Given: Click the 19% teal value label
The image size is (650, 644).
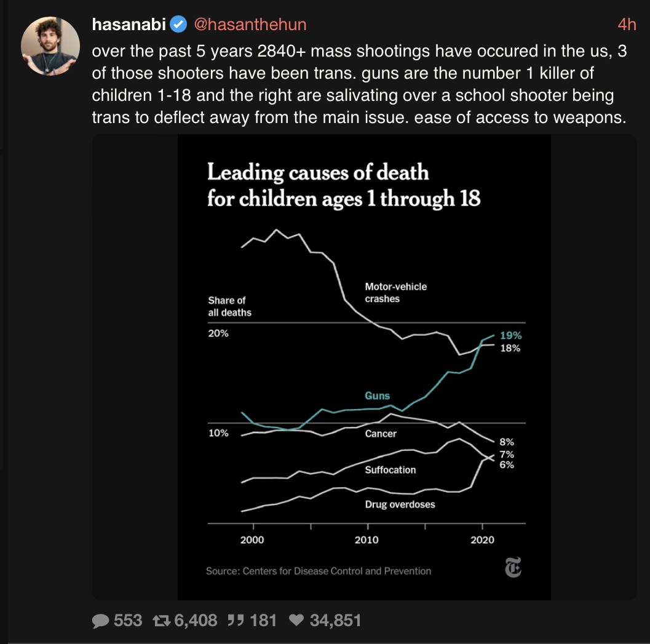Looking at the screenshot, I should click(510, 335).
